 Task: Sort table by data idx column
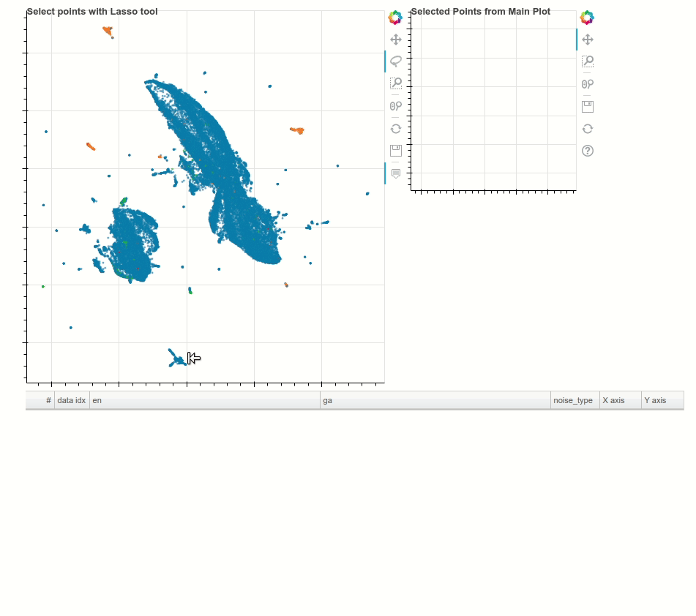coord(72,400)
